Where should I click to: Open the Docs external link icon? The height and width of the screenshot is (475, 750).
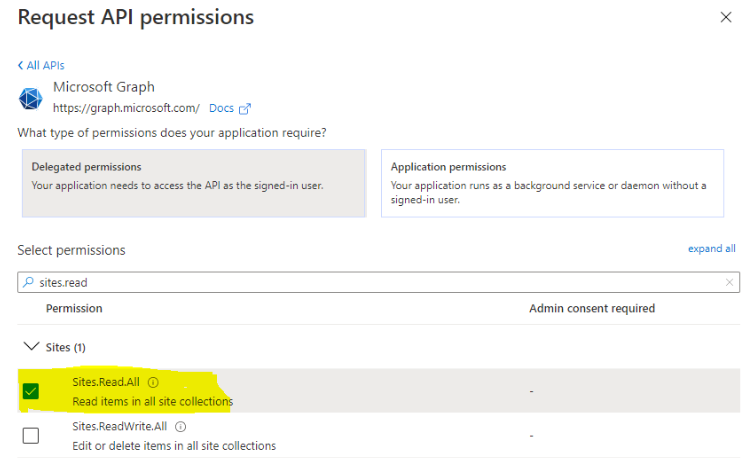244,109
